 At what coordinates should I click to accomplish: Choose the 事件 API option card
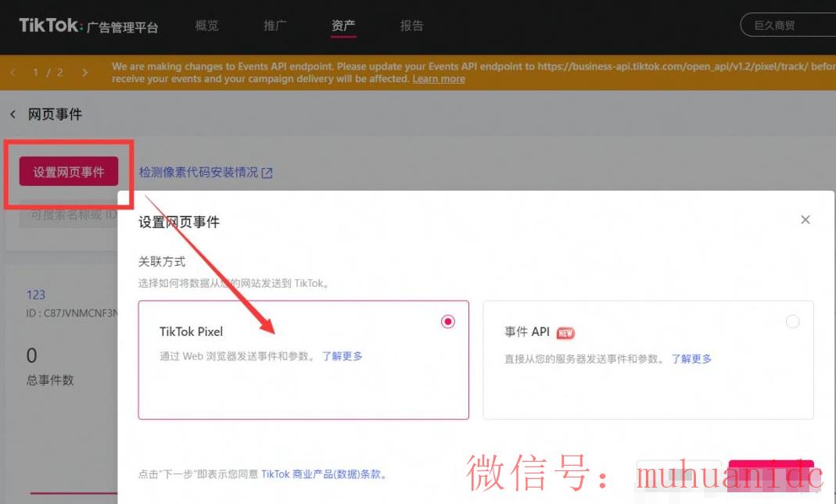tap(648, 360)
